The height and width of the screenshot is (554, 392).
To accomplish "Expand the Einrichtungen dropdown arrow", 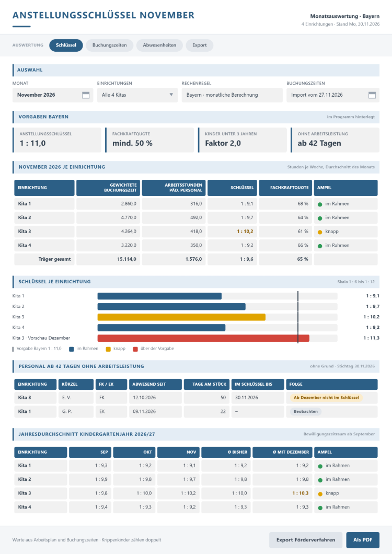I will point(171,95).
